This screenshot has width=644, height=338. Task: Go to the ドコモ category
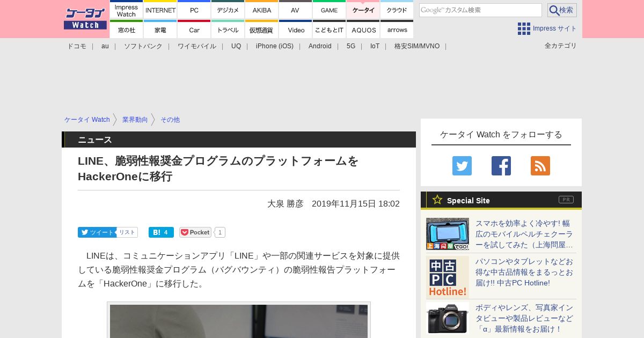[77, 46]
